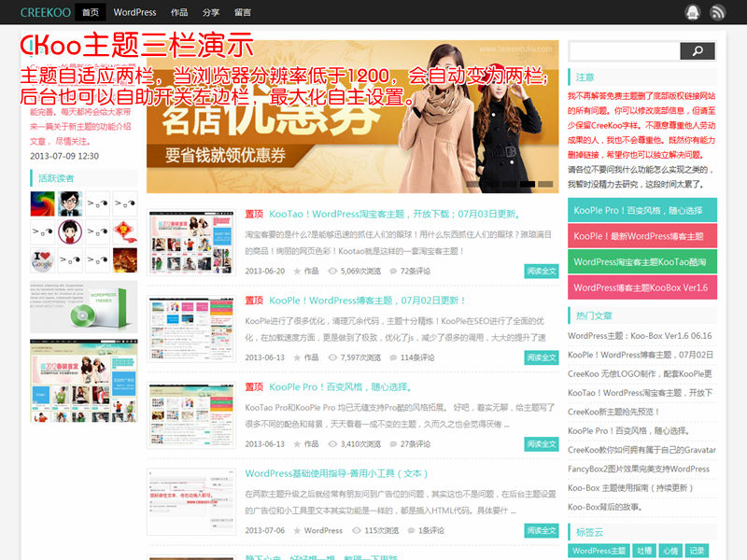Select the last slider pagination dot
The height and width of the screenshot is (560, 747).
pos(545,184)
